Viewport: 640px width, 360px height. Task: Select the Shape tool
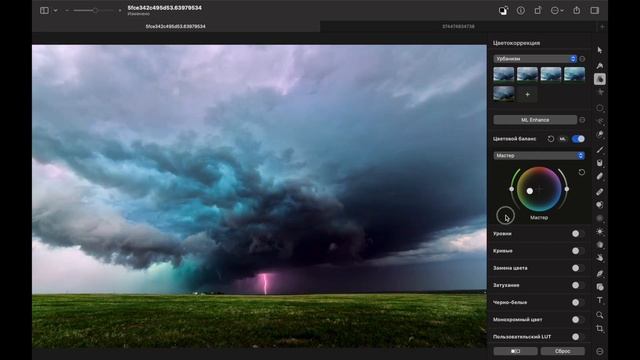coord(600,287)
